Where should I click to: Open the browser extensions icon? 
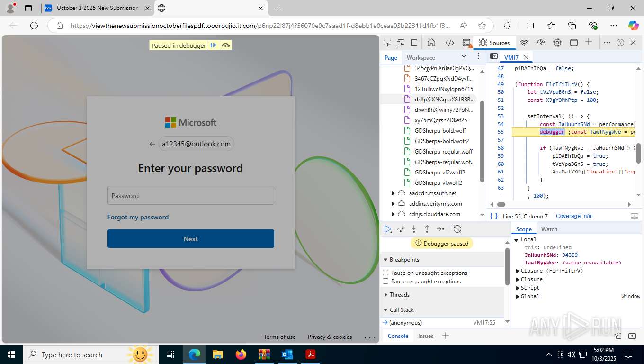coord(507,26)
